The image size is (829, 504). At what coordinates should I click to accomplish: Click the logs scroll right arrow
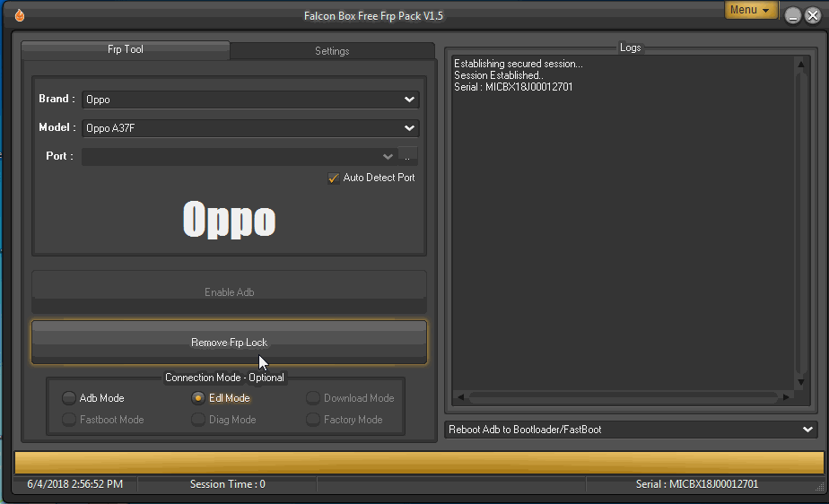pos(786,396)
